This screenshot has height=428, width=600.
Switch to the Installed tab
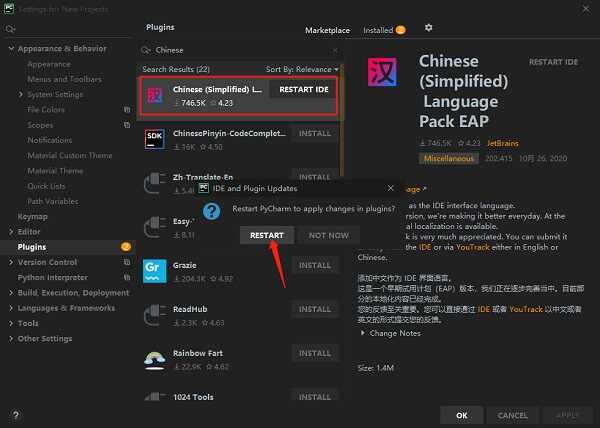pos(384,30)
